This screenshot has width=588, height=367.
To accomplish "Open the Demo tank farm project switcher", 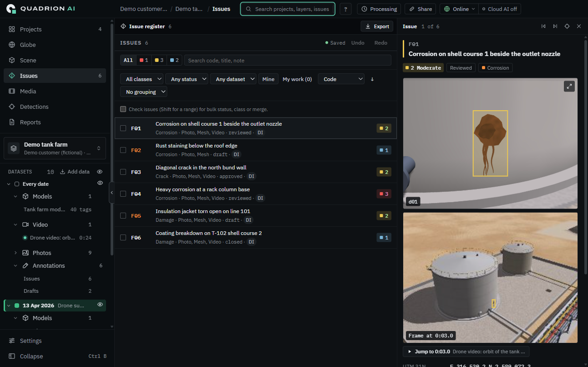I will tap(55, 148).
